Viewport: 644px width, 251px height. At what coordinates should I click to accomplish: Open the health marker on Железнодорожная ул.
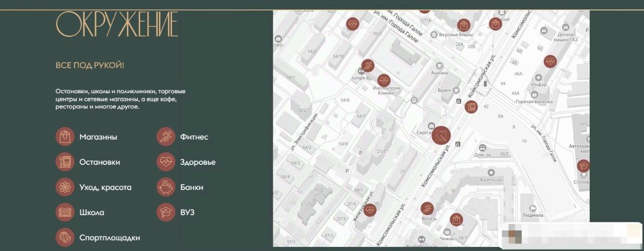[x=370, y=210]
